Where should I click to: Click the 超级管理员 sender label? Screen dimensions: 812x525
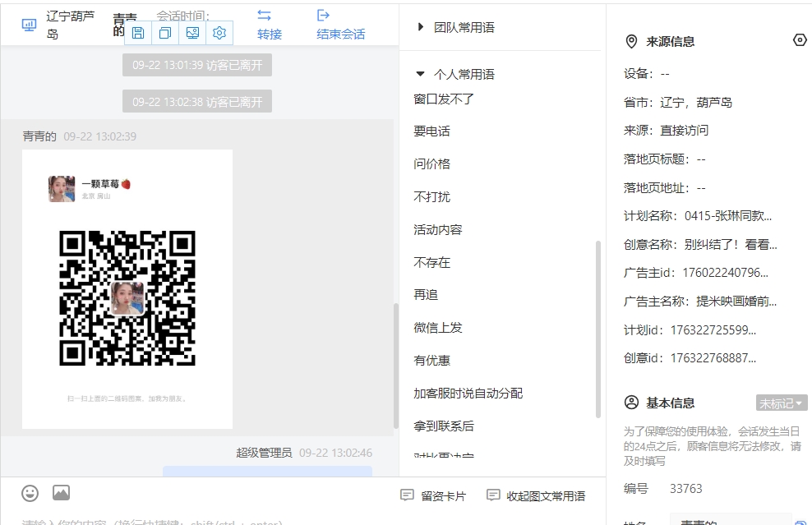pyautogui.click(x=264, y=453)
